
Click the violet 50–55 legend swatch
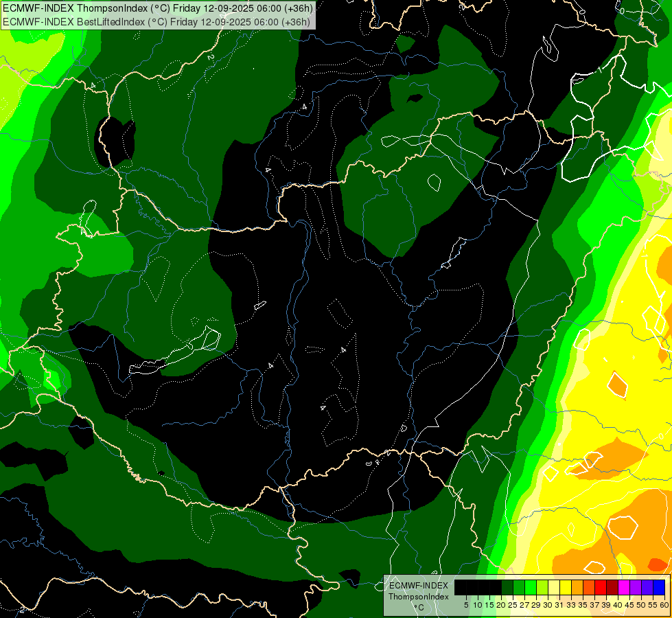pos(647,587)
